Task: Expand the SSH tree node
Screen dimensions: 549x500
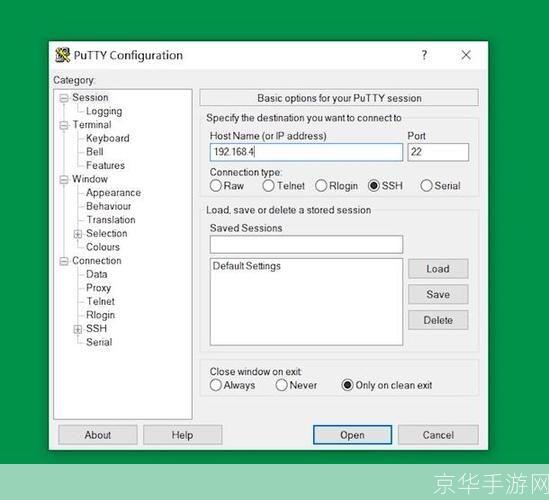Action: tap(78, 329)
